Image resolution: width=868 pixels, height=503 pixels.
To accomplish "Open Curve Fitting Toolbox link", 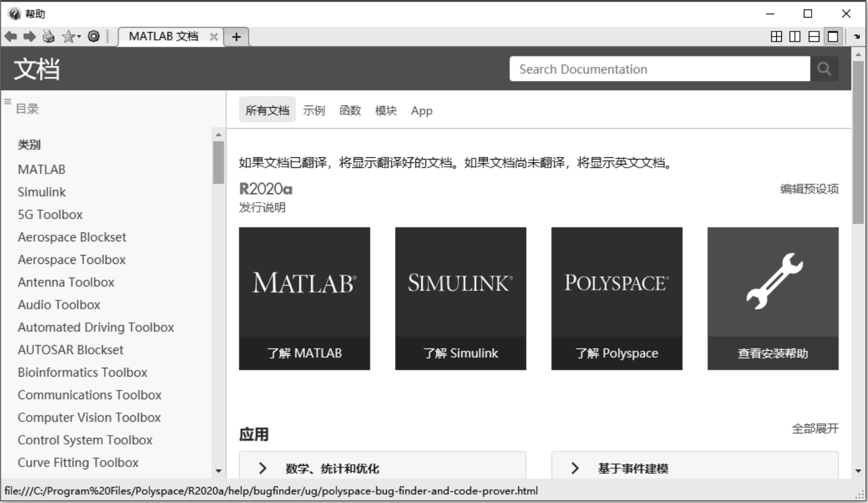I will [x=78, y=463].
